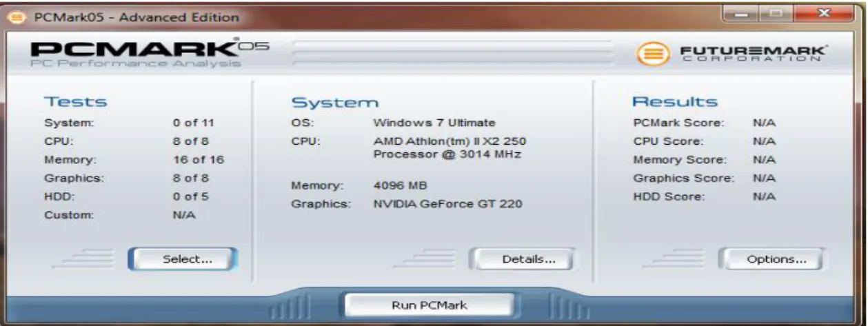Open system Details... button
The height and width of the screenshot is (326, 868).
tap(521, 260)
